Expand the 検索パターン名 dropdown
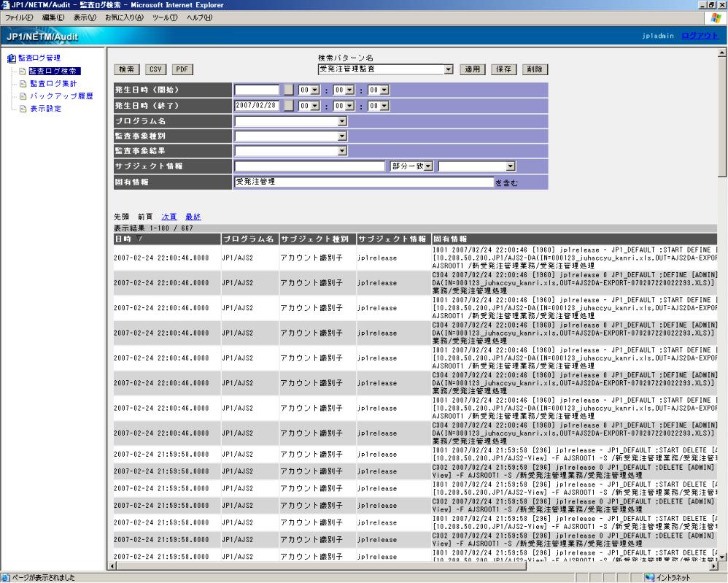Image resolution: width=728 pixels, height=583 pixels. 449,69
